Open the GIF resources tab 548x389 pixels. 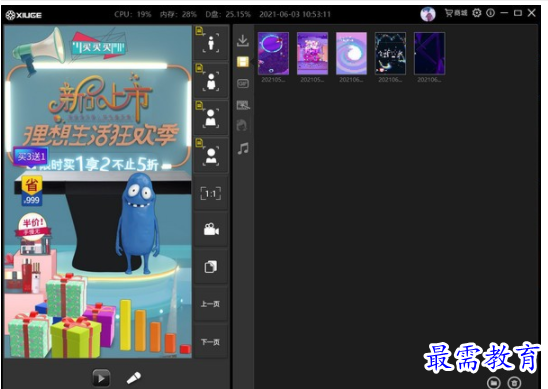(x=243, y=84)
